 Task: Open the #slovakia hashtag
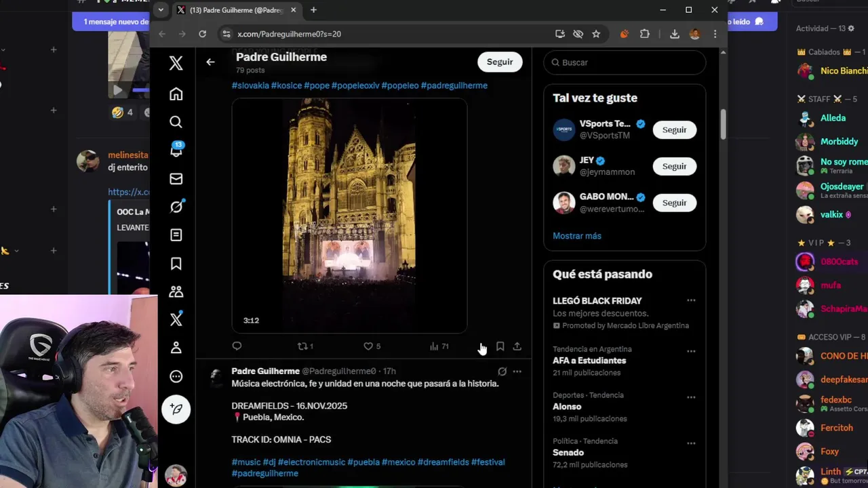[250, 85]
